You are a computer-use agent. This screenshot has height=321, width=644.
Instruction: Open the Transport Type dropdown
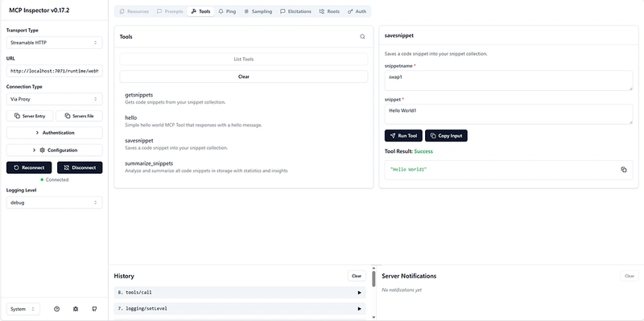tap(54, 43)
